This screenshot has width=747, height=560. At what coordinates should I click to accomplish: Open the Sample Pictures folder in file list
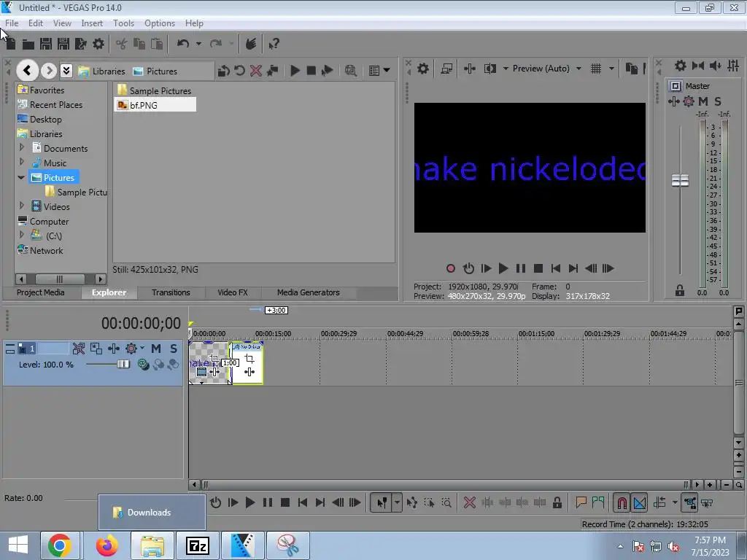click(x=155, y=90)
